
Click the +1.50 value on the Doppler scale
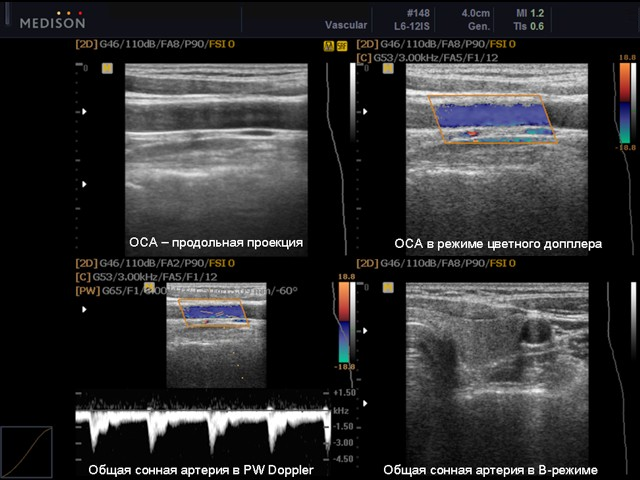[344, 393]
